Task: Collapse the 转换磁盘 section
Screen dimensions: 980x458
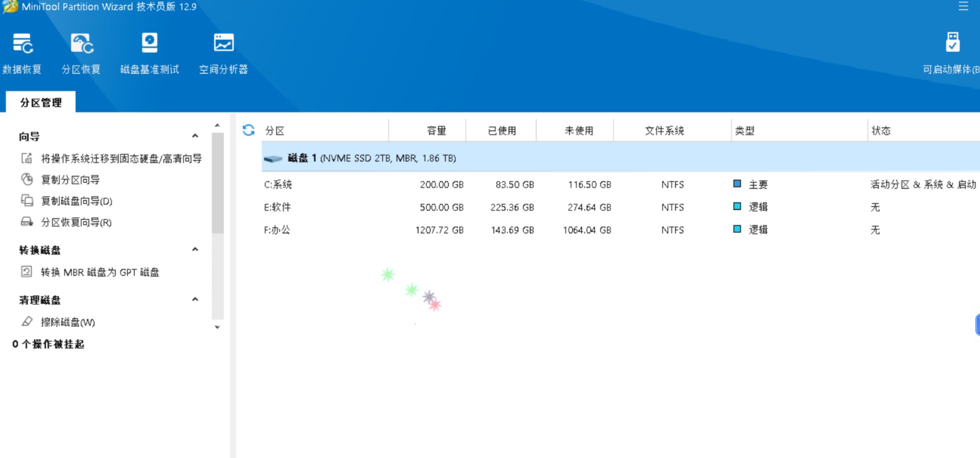Action: tap(195, 249)
